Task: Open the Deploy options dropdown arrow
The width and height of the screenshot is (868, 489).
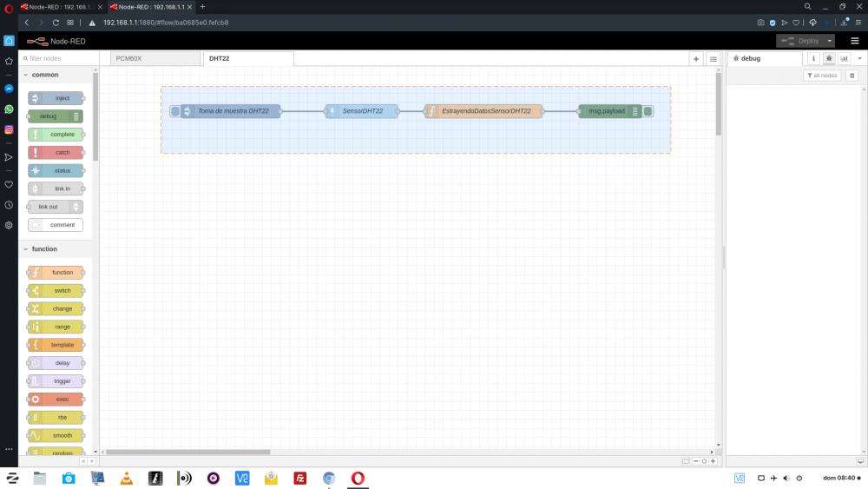Action: point(829,41)
